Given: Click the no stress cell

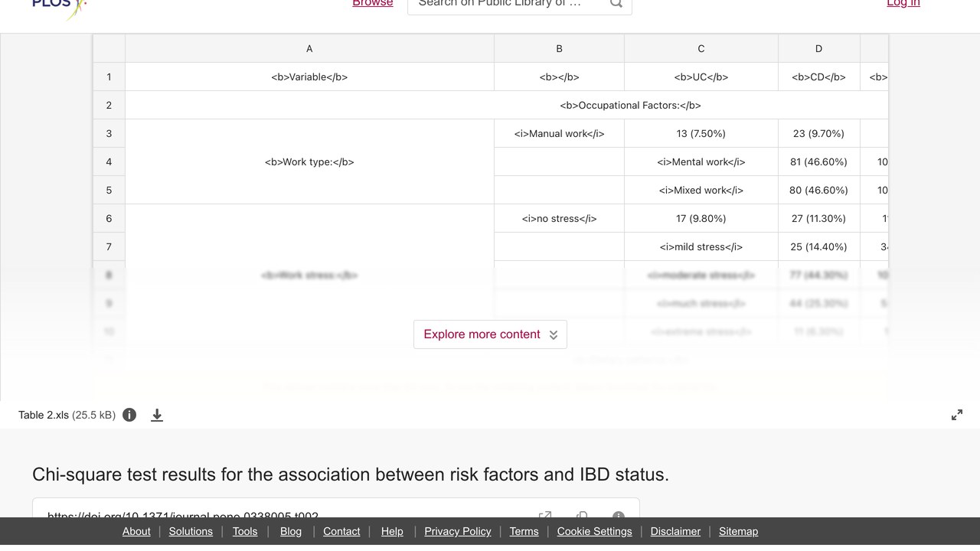Looking at the screenshot, I should (559, 218).
